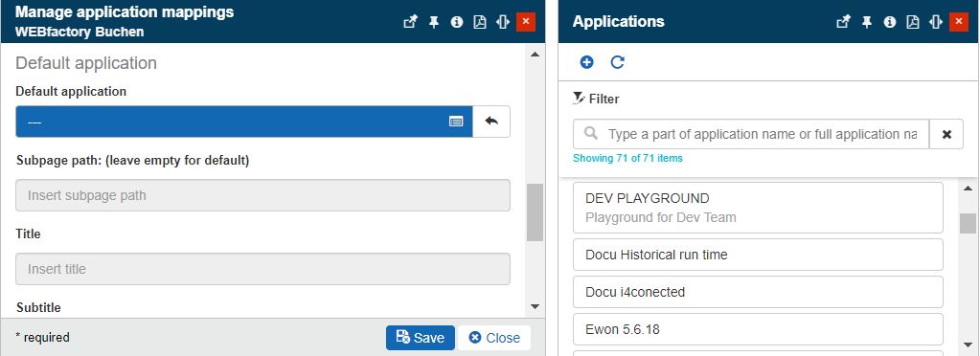
Task: Add a new application with plus icon
Action: [587, 62]
